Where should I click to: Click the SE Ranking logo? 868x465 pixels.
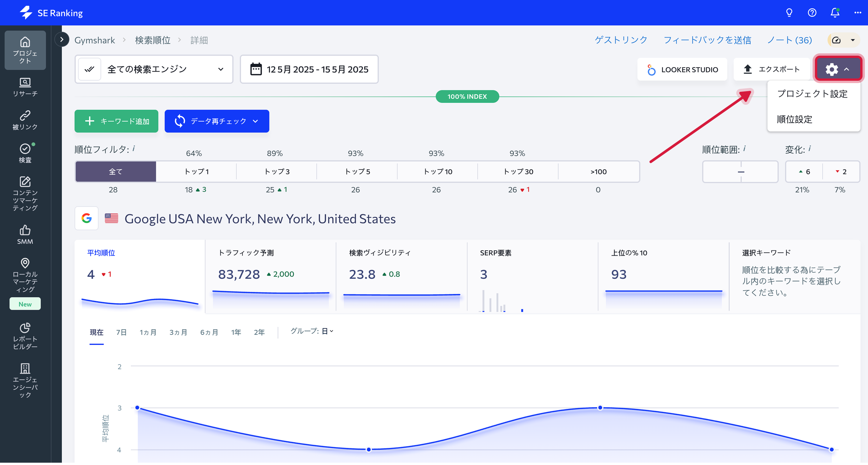click(51, 13)
